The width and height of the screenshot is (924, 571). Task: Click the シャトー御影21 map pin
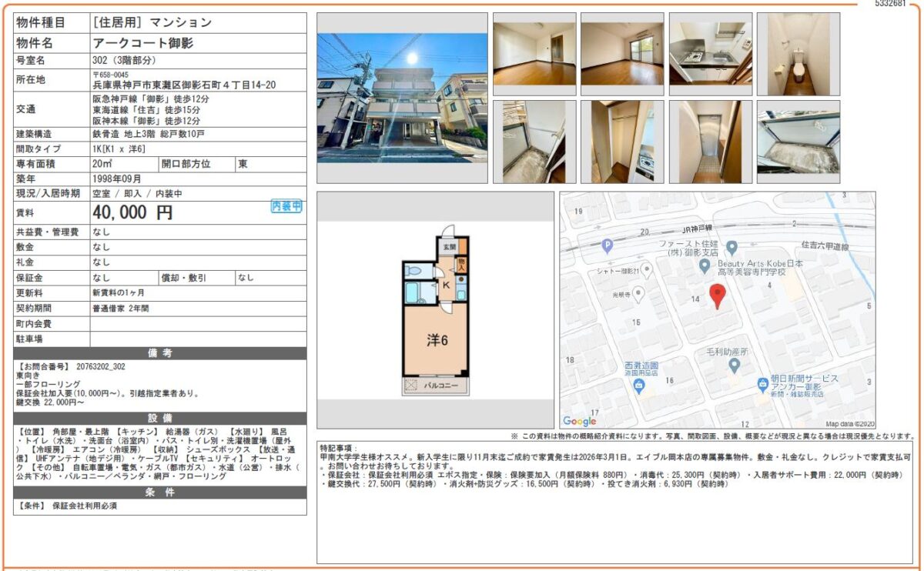point(648,269)
